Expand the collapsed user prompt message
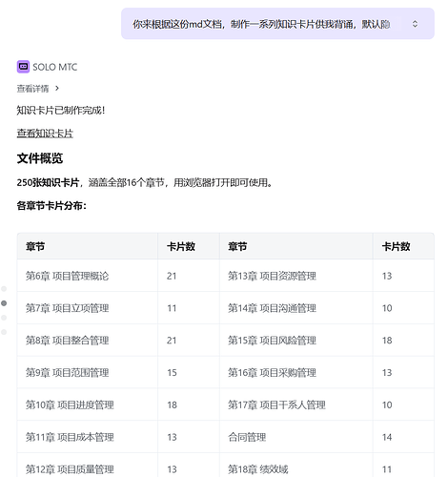Screen dimensions: 448x477 415,24
